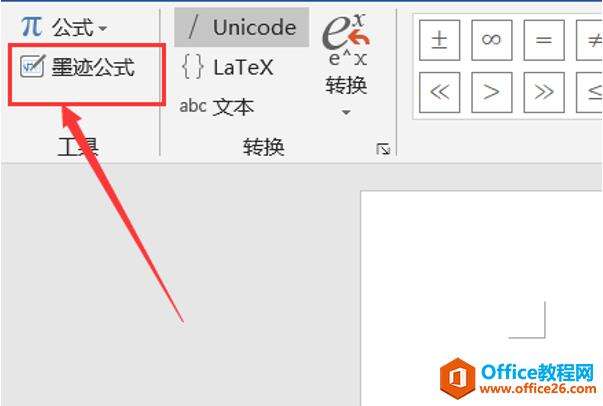603x406 pixels.
Task: Click the pi 公式 equation icon
Action: [x=32, y=27]
